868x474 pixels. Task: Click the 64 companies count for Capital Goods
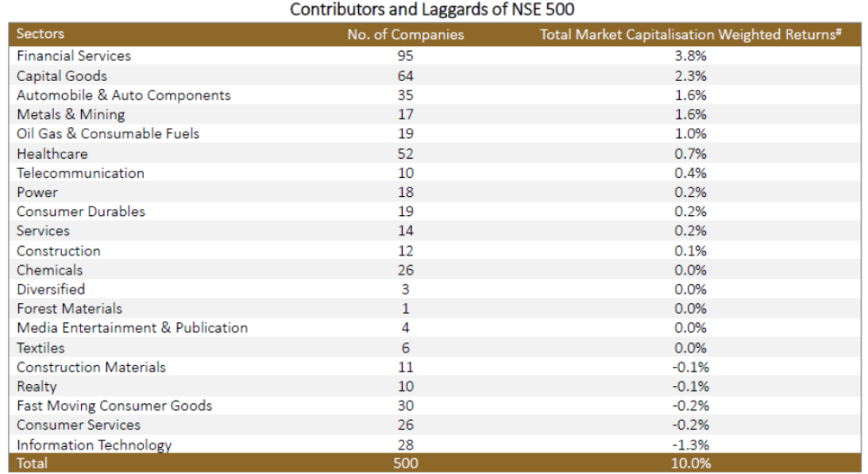(x=405, y=76)
